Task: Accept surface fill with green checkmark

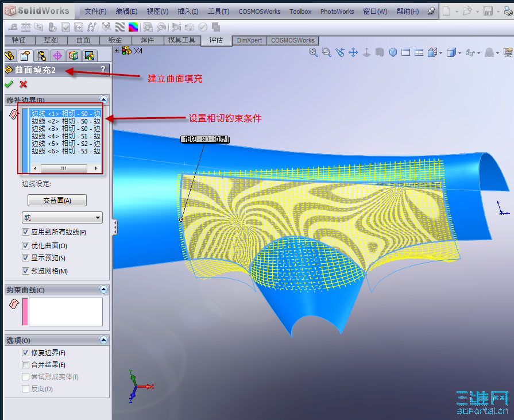Action: tap(9, 84)
